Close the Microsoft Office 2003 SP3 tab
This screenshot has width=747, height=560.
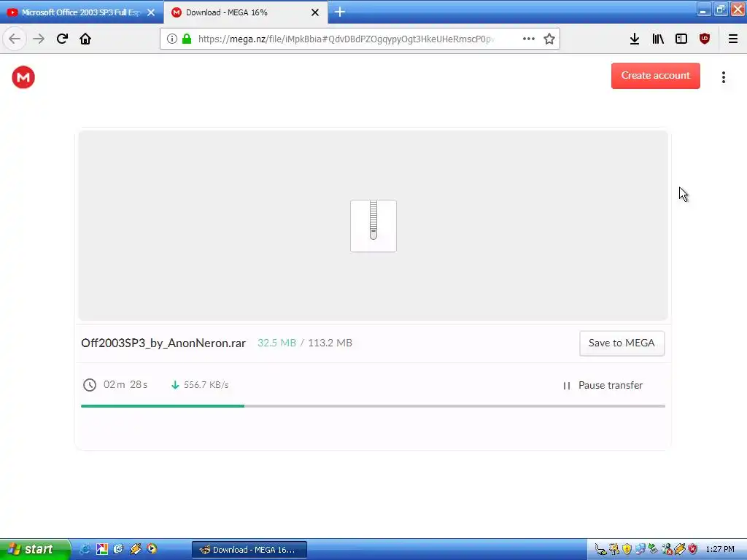point(151,12)
